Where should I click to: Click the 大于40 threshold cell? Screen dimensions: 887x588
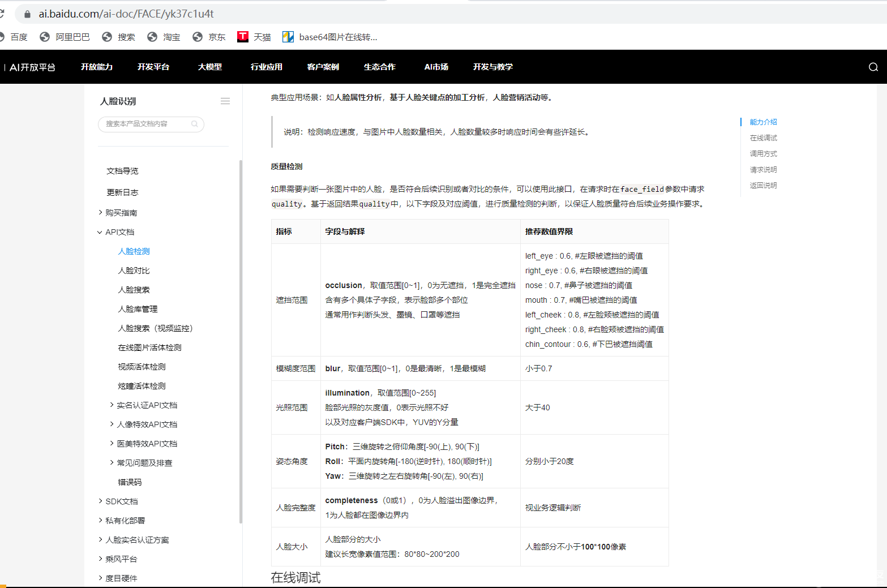tap(594, 407)
